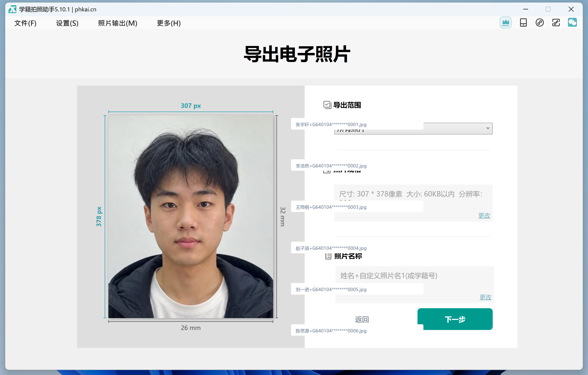Click the crown VIP icon
The height and width of the screenshot is (375, 588).
(505, 23)
